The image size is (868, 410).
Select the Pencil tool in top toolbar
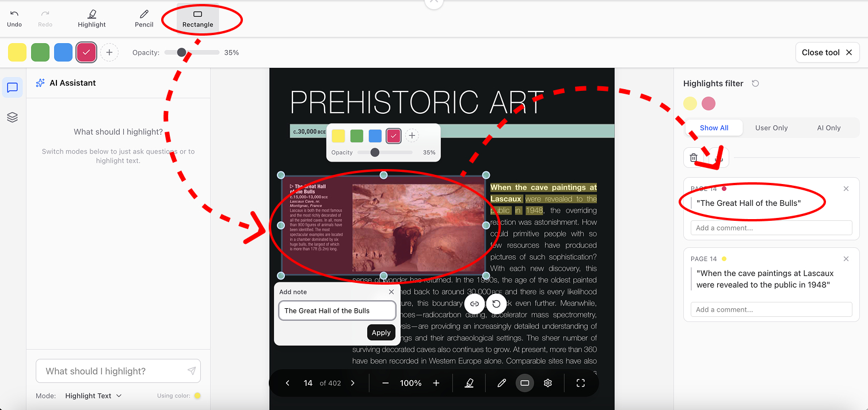point(144,18)
